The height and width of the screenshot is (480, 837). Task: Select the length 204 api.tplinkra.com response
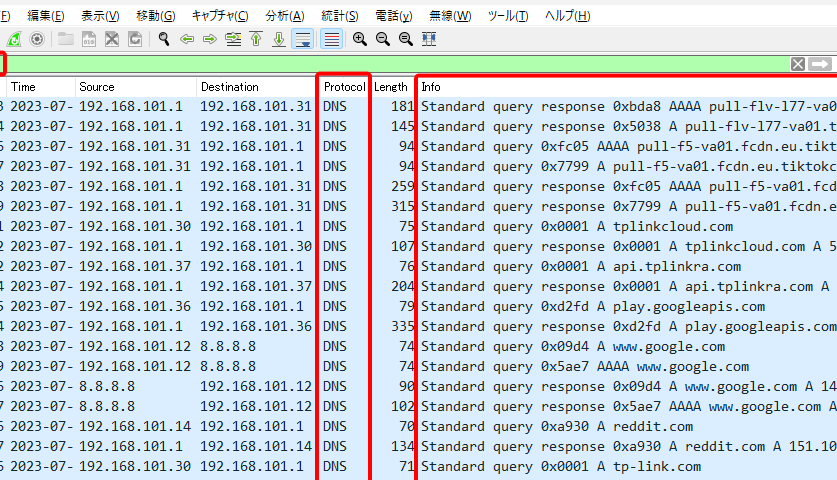(x=418, y=287)
